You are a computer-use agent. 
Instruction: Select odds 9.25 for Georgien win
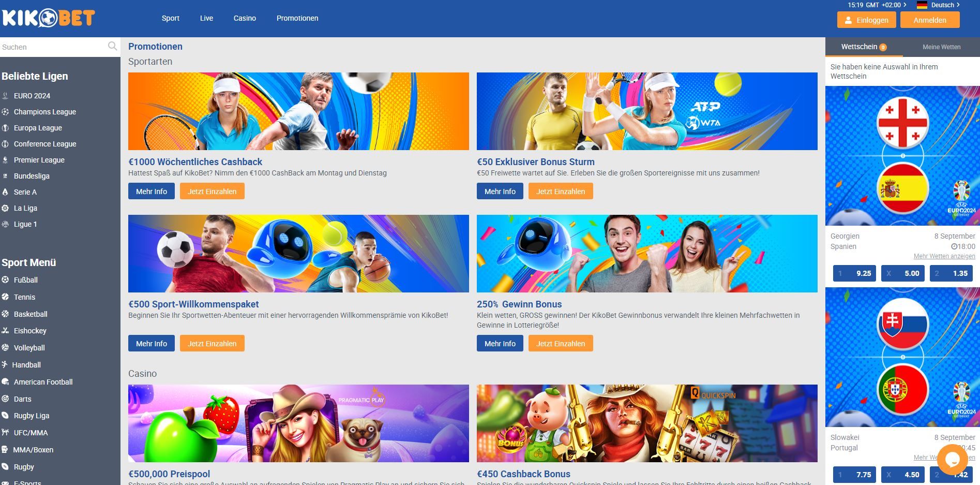point(854,273)
